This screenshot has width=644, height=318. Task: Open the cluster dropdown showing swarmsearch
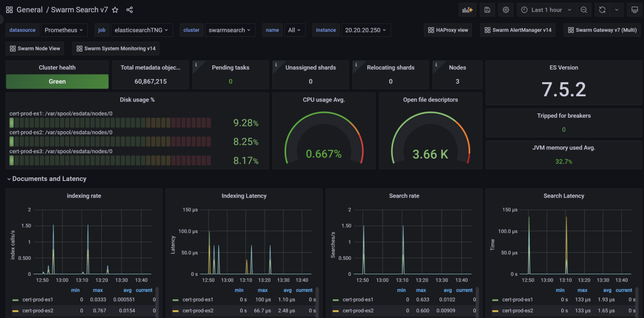230,30
